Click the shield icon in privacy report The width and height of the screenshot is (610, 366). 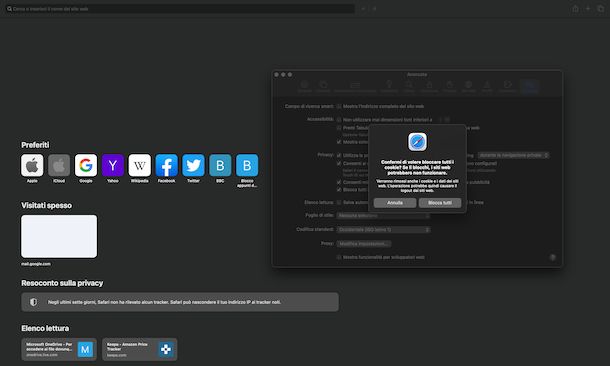click(33, 302)
